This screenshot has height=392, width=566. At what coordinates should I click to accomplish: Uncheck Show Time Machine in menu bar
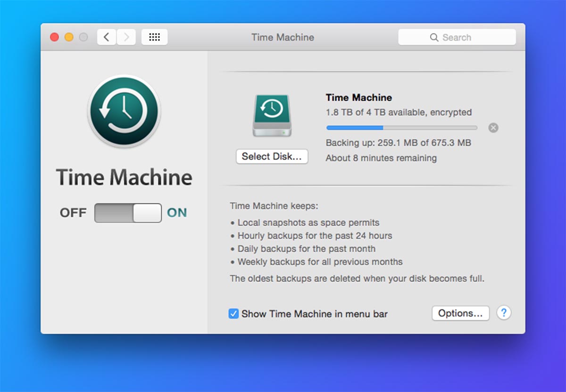click(x=233, y=314)
